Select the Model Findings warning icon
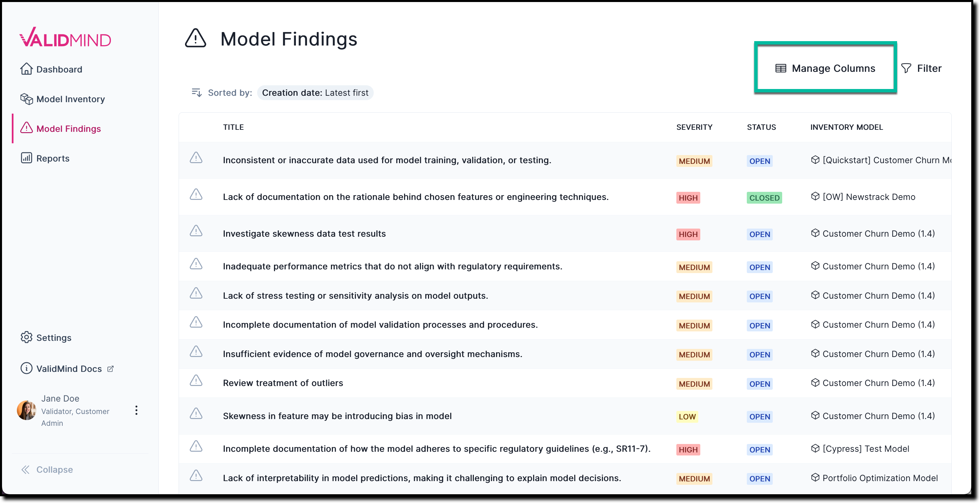The image size is (980, 503). (26, 128)
